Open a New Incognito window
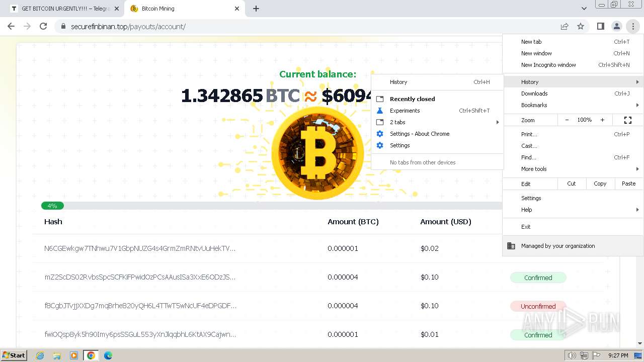The height and width of the screenshot is (362, 644). pyautogui.click(x=573, y=65)
